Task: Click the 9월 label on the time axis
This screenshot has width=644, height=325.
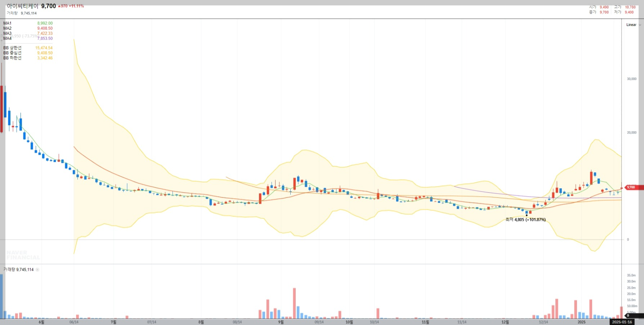Action: click(x=281, y=322)
